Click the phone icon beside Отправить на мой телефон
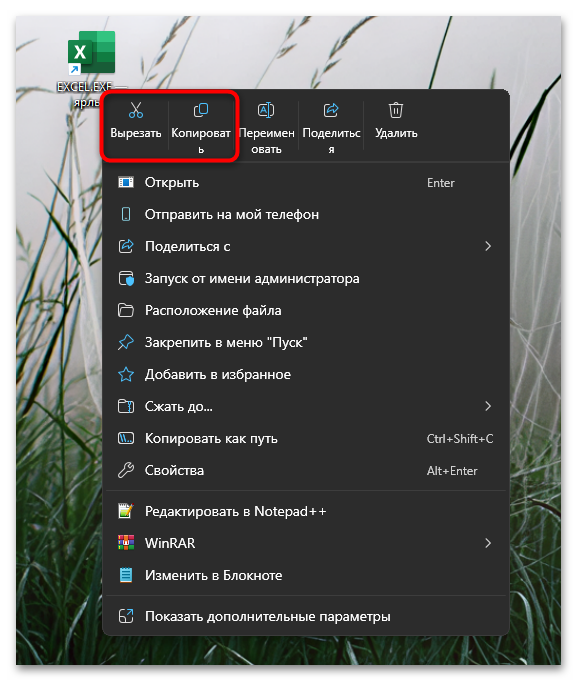 pos(126,214)
